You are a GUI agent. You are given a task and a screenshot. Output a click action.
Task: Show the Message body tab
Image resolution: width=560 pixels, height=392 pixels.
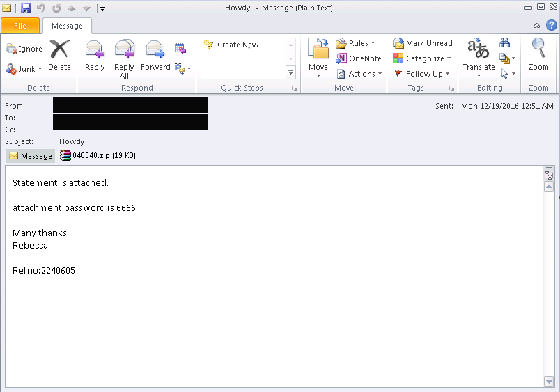31,156
